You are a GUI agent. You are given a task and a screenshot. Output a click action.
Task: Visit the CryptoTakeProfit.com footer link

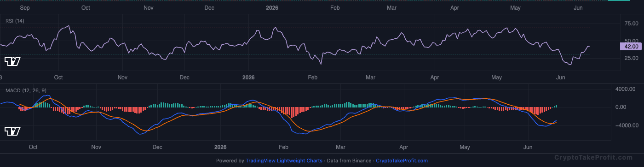click(x=402, y=161)
